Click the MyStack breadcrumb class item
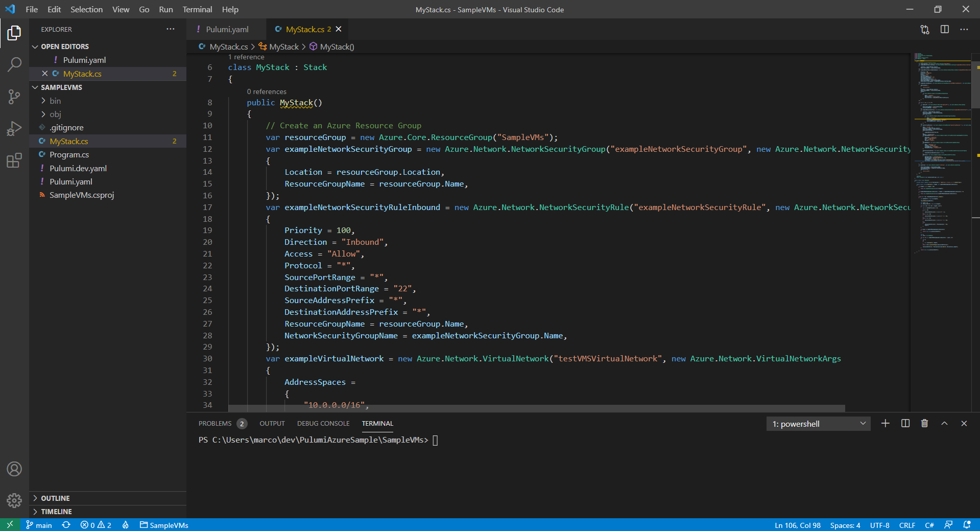Screen dimensions: 980x531 pos(279,47)
